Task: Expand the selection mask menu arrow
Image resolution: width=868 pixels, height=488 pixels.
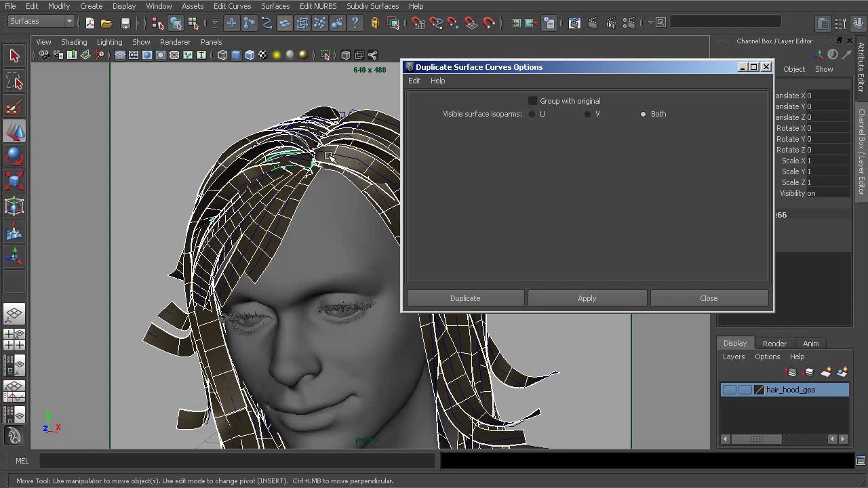Action: click(x=215, y=23)
